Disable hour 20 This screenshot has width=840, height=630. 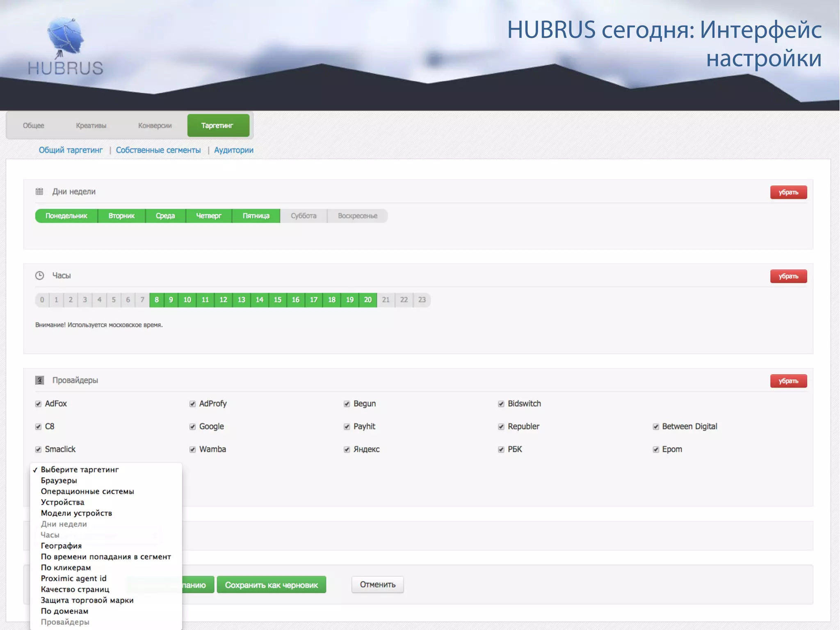pyautogui.click(x=368, y=300)
